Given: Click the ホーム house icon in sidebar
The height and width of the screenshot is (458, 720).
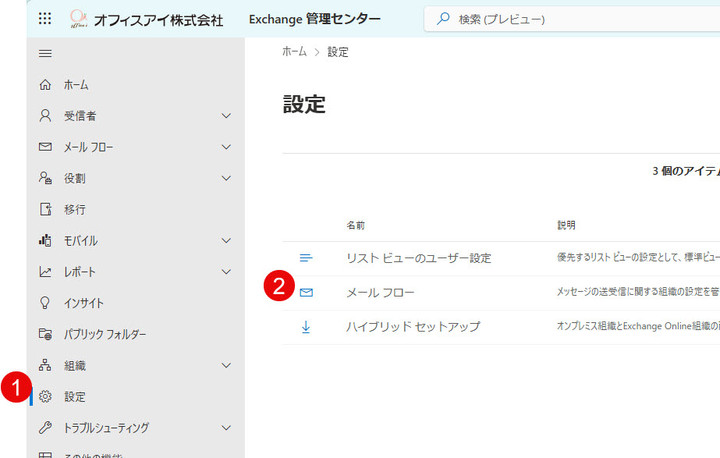Looking at the screenshot, I should (x=45, y=85).
